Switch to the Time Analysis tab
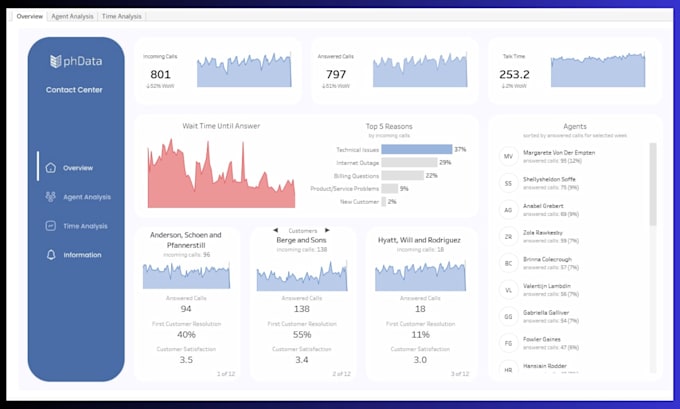The height and width of the screenshot is (409, 680). click(121, 16)
